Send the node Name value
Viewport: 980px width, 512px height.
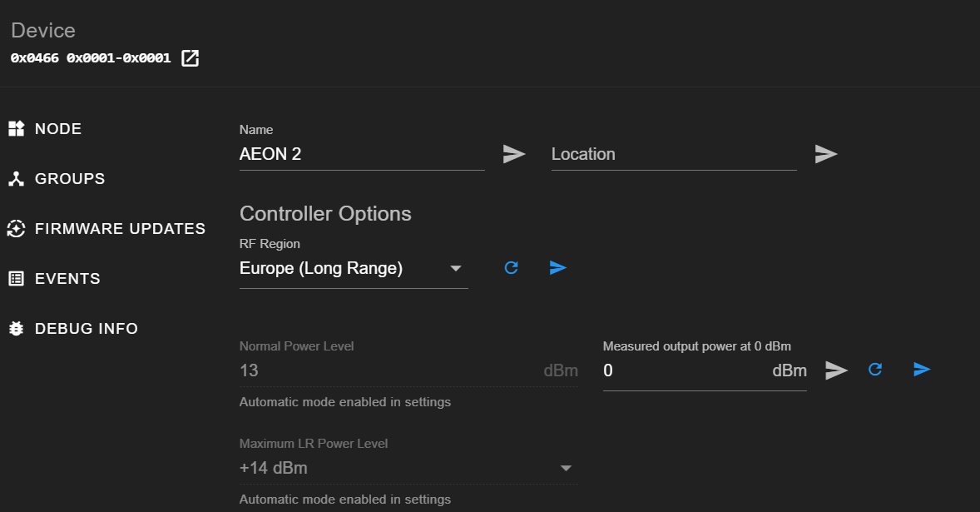click(514, 154)
